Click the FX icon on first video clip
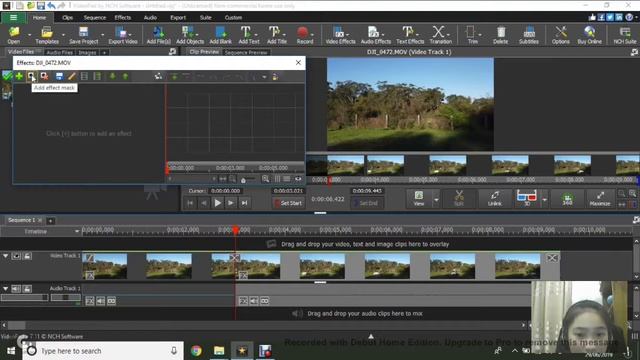The width and height of the screenshot is (640, 360). [x=90, y=276]
